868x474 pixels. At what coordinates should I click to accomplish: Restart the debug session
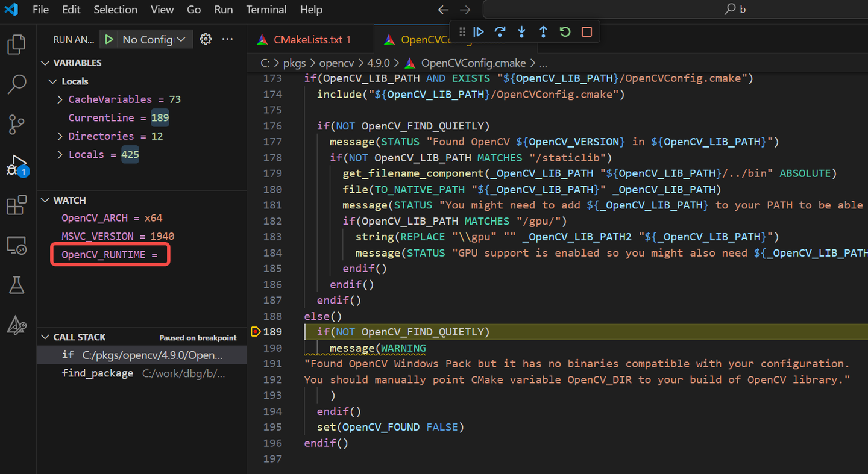[565, 32]
